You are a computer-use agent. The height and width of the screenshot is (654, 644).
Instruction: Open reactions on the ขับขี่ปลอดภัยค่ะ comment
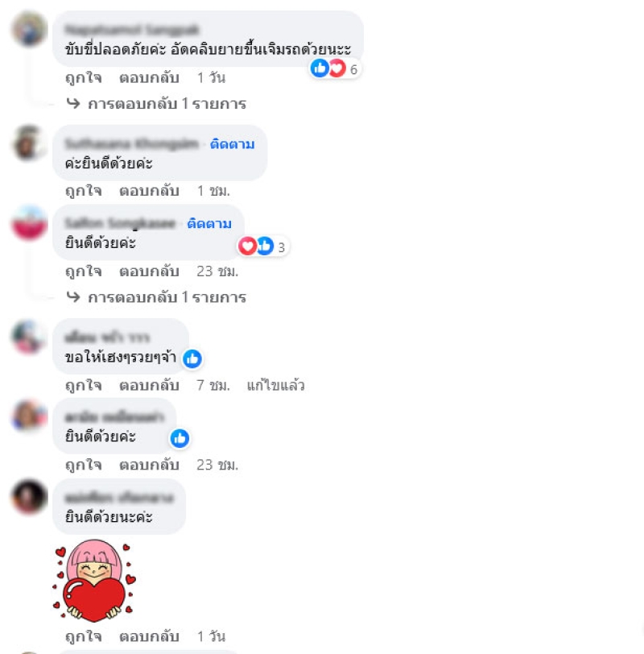[335, 68]
